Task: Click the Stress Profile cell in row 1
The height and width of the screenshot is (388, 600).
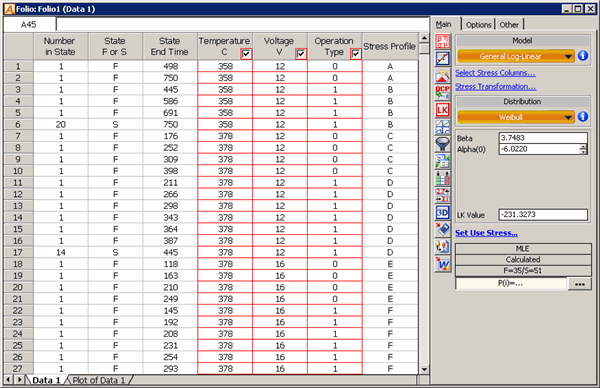Action: point(390,67)
